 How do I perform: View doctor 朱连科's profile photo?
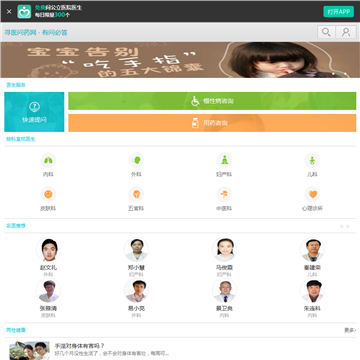[312, 291]
